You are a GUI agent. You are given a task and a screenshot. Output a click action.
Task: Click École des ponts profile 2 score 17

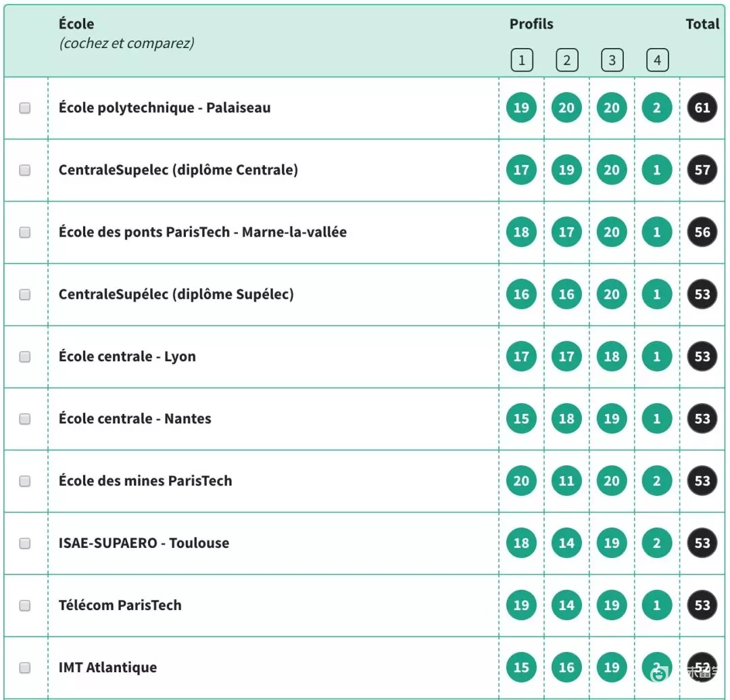tap(566, 232)
